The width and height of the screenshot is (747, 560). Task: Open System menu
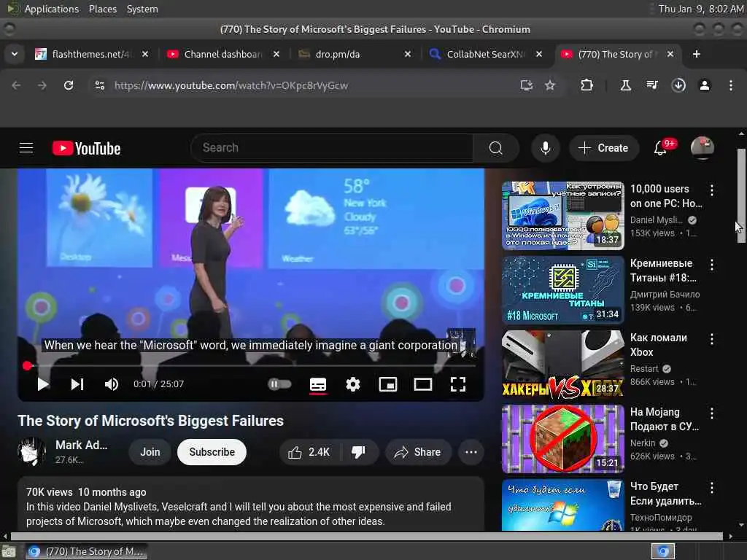pos(142,9)
